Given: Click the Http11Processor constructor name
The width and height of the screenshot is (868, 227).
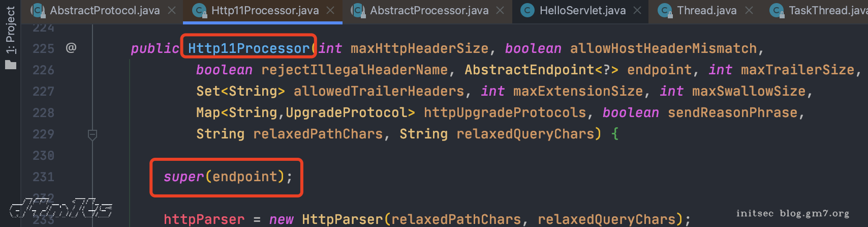Looking at the screenshot, I should (249, 48).
